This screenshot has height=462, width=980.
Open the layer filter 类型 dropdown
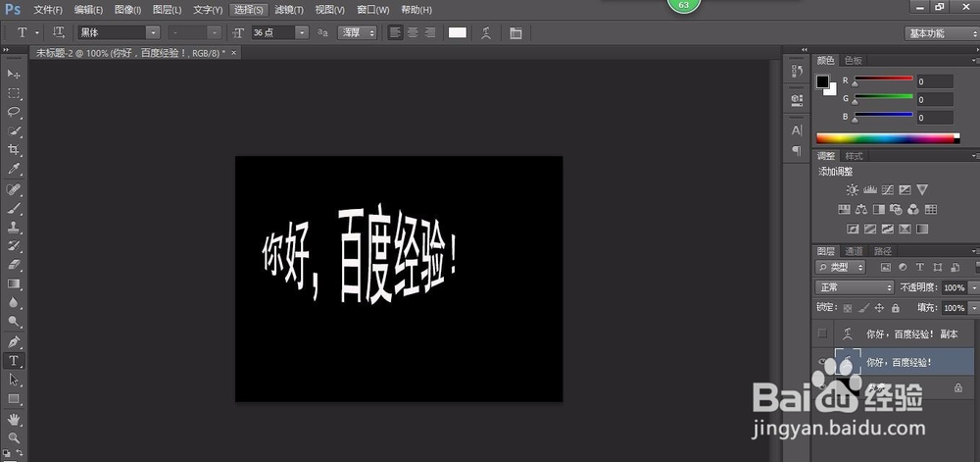[x=841, y=267]
